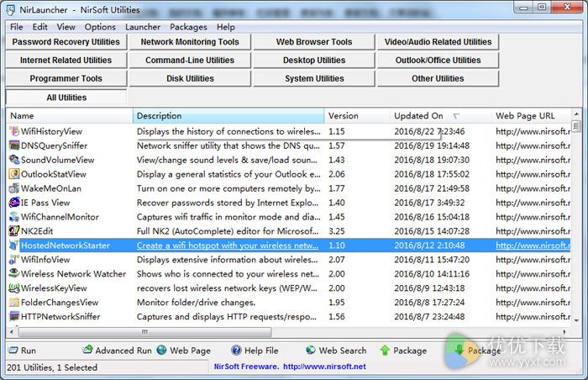Switch to Video/Audio Related Utilities group
This screenshot has width=588, height=380.
(438, 42)
